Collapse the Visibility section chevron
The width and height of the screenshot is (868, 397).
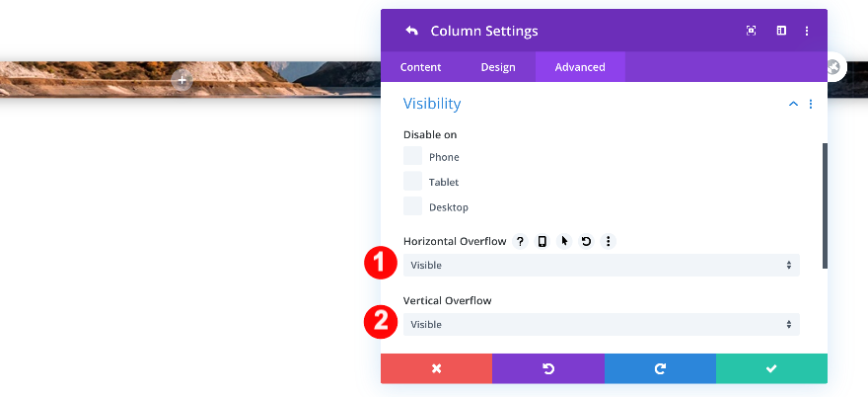click(x=793, y=104)
